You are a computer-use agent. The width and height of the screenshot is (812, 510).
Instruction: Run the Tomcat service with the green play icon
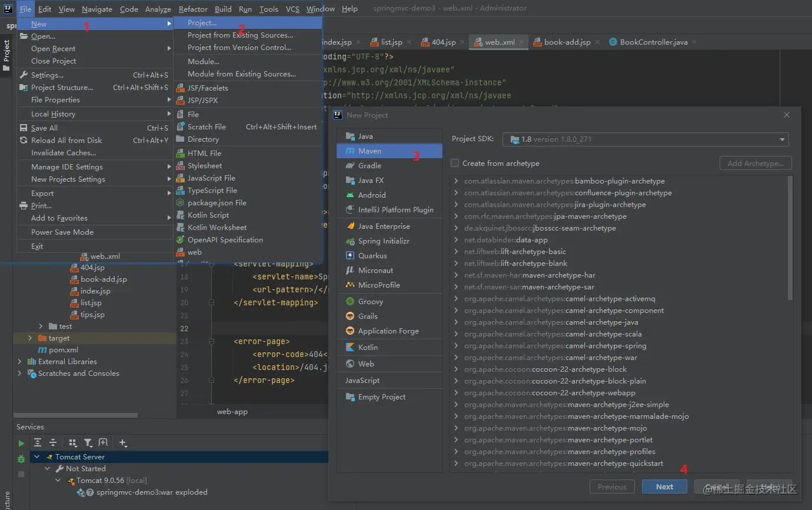tap(22, 444)
